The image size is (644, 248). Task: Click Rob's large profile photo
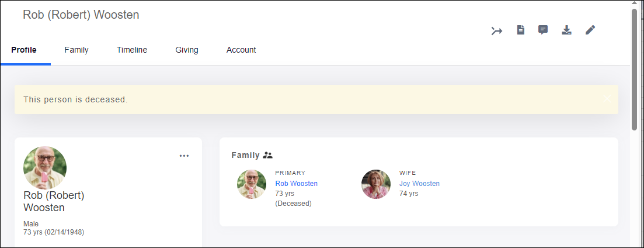click(45, 168)
